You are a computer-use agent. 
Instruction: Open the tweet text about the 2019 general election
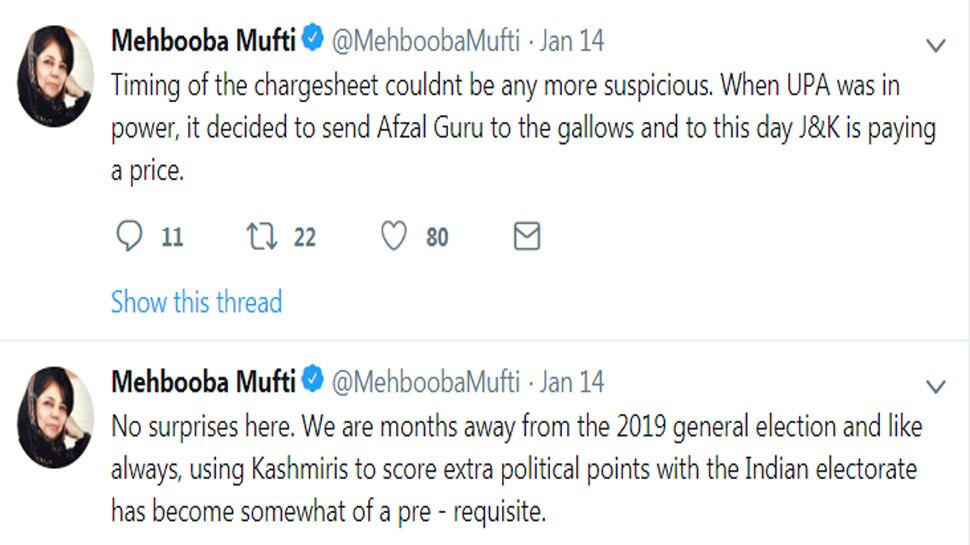pos(515,469)
